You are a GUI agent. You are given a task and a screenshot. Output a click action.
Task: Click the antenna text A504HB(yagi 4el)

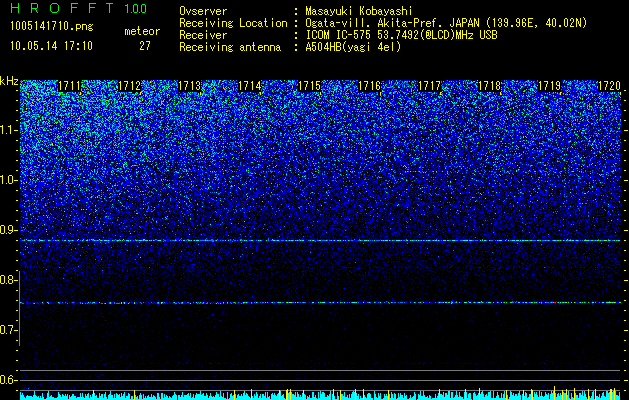tap(353, 47)
